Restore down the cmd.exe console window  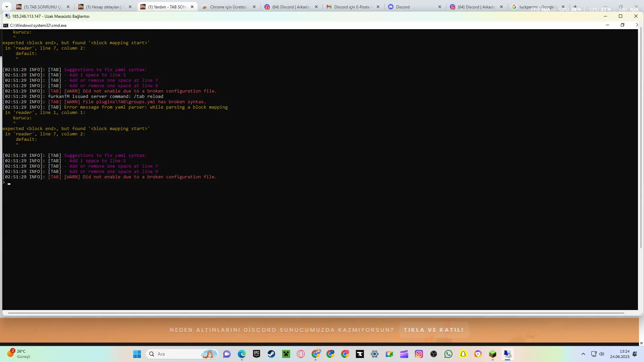(x=623, y=25)
